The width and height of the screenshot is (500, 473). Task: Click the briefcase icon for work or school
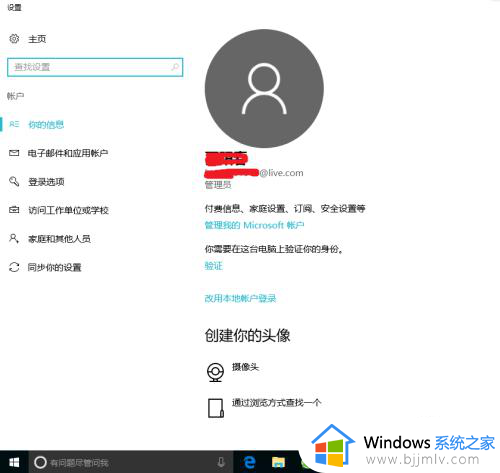14,210
